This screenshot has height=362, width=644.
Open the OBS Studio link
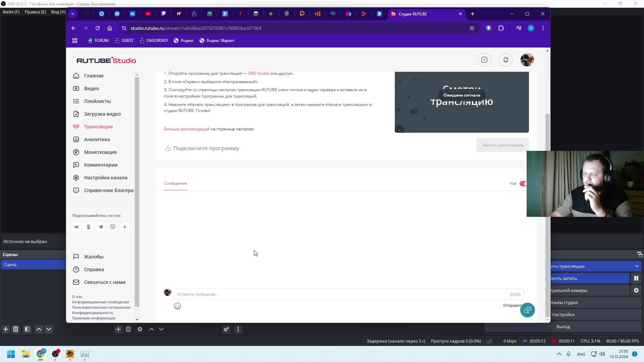[258, 73]
